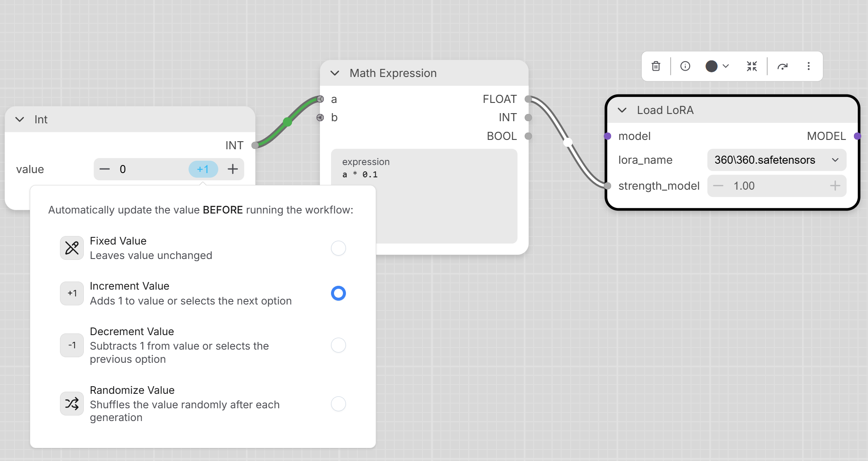Increase strength_model with plus button
868x461 pixels.
click(835, 186)
